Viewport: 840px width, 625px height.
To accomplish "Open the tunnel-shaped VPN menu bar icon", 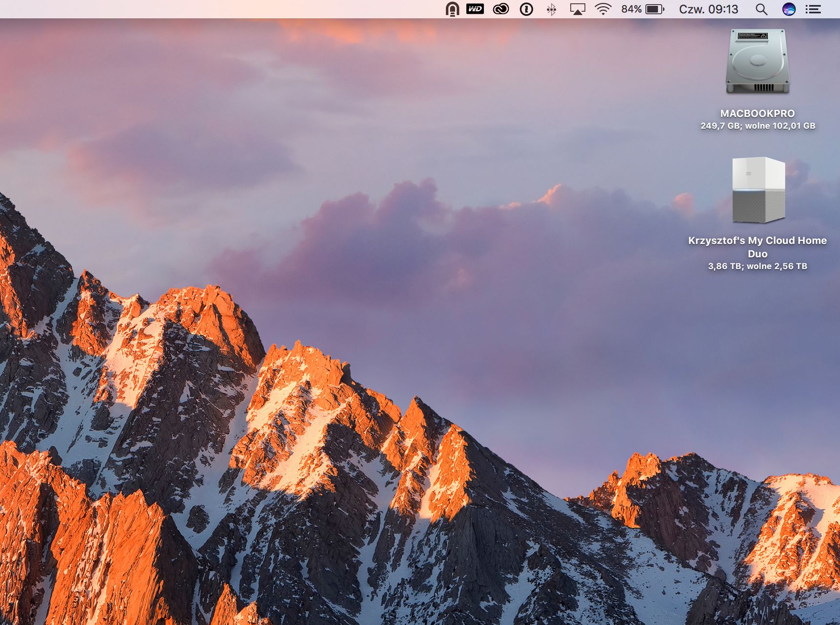I will tap(452, 9).
